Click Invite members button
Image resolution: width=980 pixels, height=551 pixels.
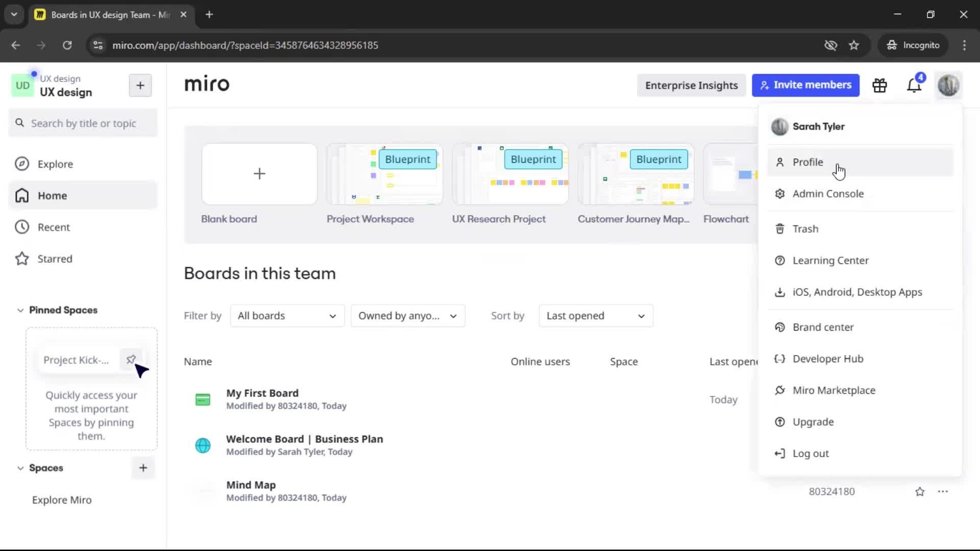[x=805, y=85]
